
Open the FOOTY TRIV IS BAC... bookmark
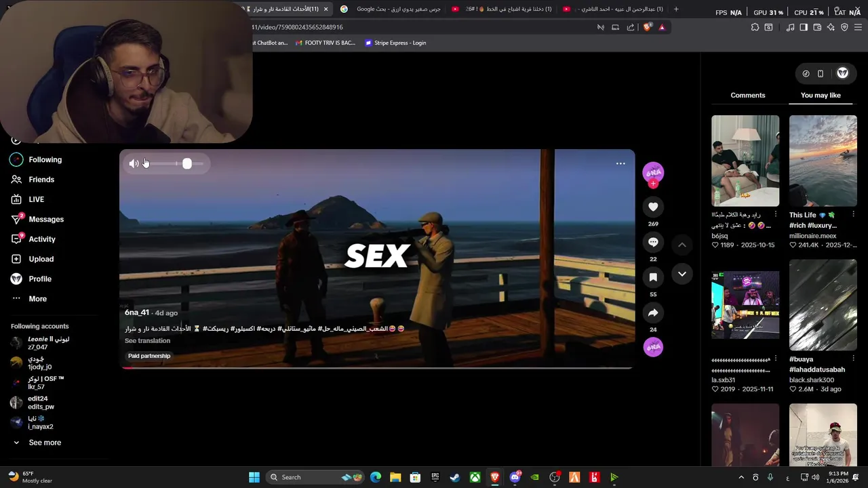point(325,43)
